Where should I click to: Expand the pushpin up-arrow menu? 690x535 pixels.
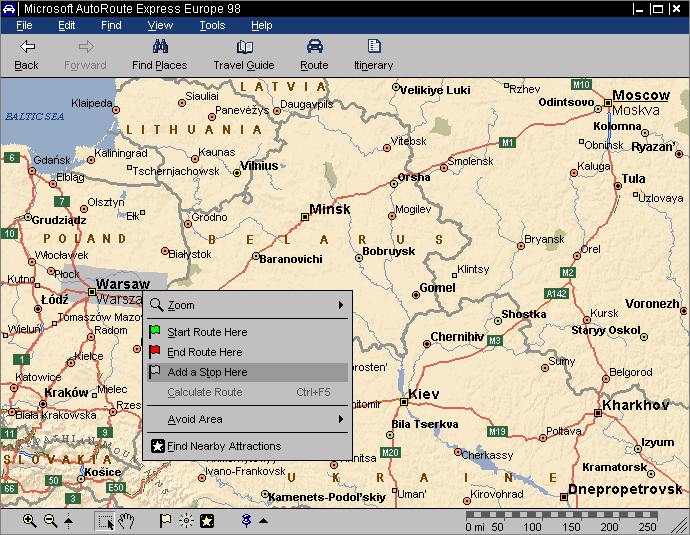tap(263, 521)
